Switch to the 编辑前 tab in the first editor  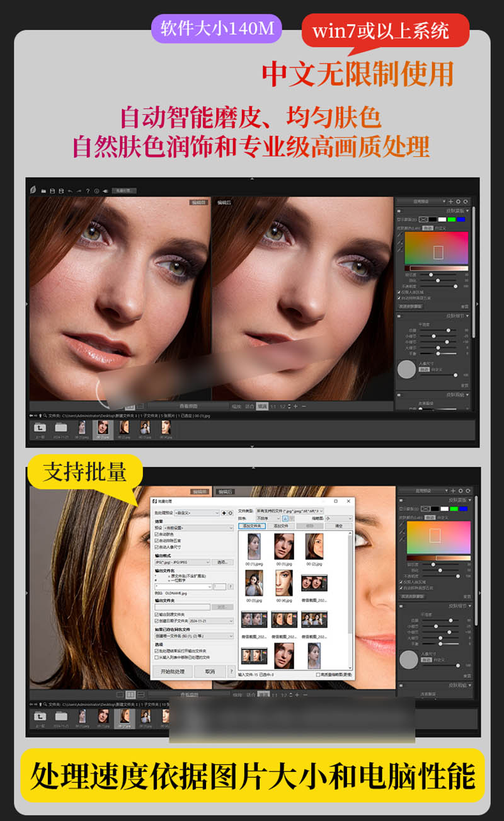coord(198,202)
